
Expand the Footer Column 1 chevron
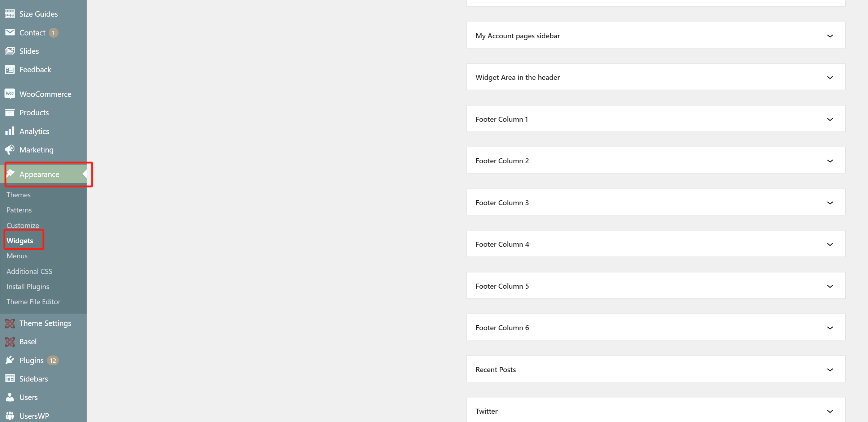830,119
